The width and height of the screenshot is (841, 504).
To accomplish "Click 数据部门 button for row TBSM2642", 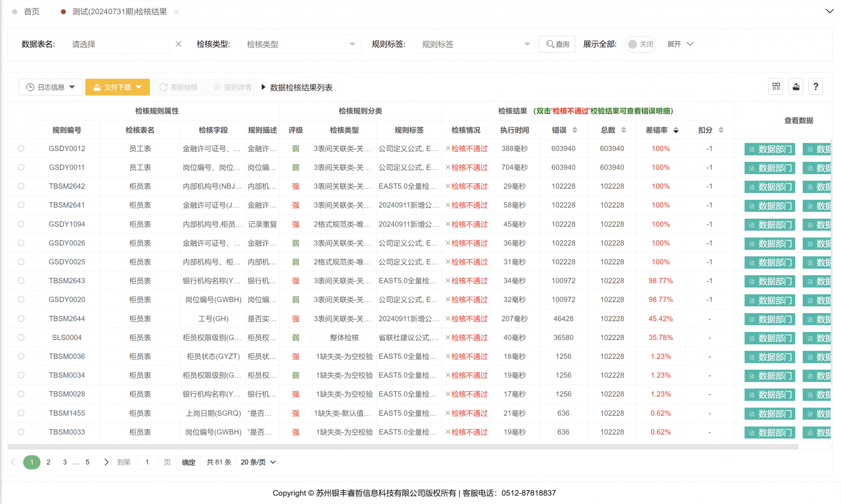I will pyautogui.click(x=769, y=186).
